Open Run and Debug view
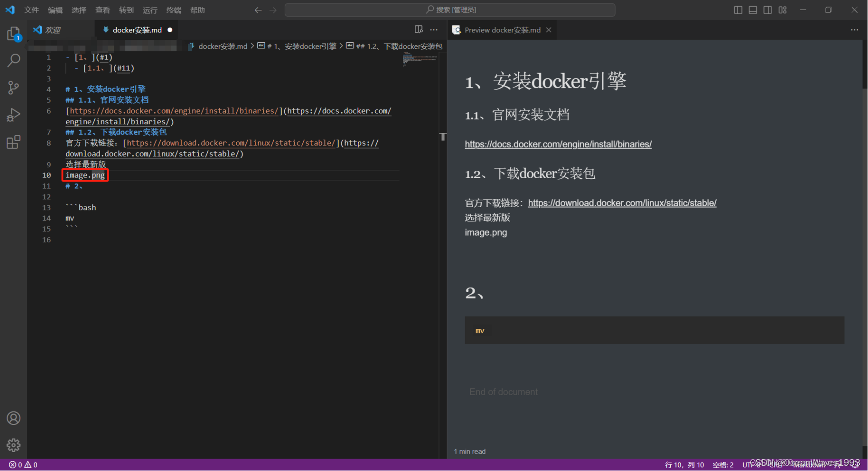 (x=13, y=115)
